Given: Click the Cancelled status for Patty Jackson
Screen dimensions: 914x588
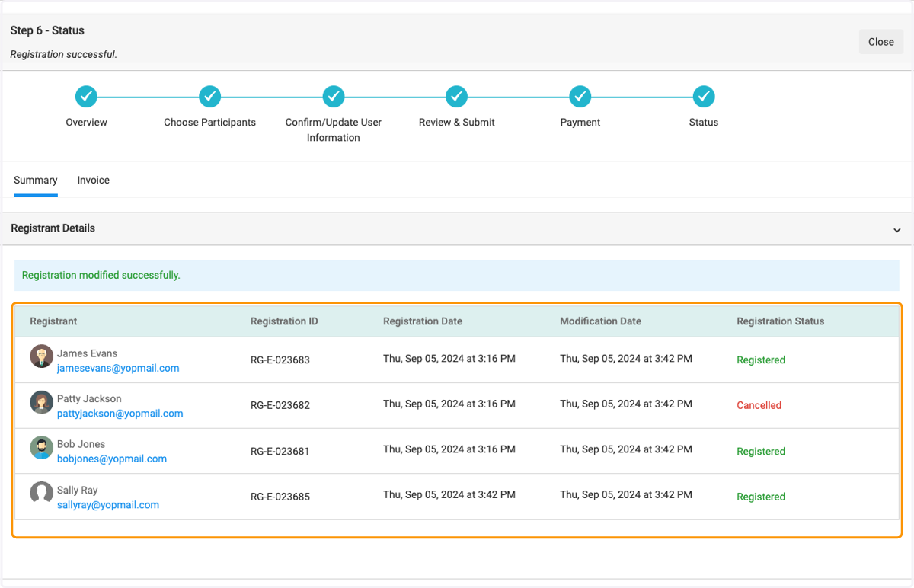Looking at the screenshot, I should (x=759, y=405).
